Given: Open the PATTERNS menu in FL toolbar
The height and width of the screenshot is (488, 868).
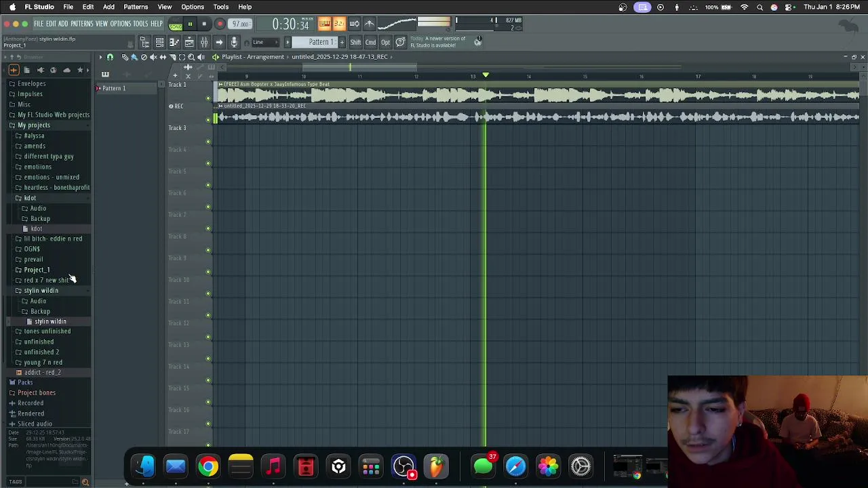Looking at the screenshot, I should 81,24.
